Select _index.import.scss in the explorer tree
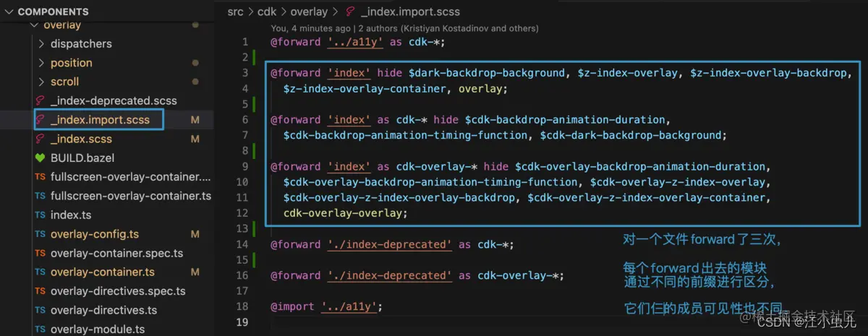Screen dimensions: 868x336 click(100, 120)
